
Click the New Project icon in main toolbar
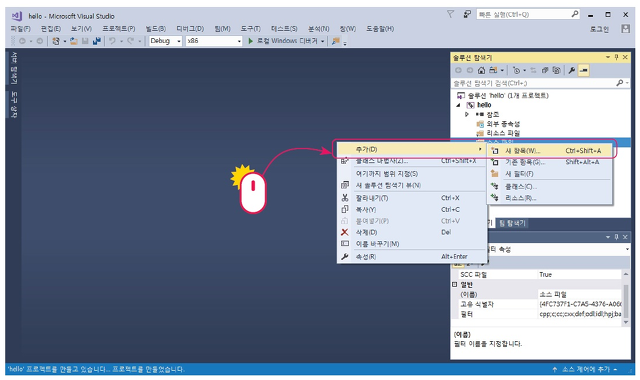point(56,41)
